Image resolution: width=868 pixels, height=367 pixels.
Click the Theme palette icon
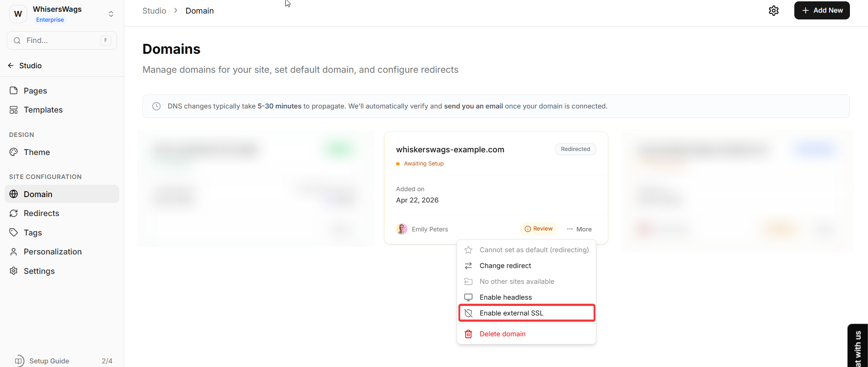pyautogui.click(x=14, y=152)
